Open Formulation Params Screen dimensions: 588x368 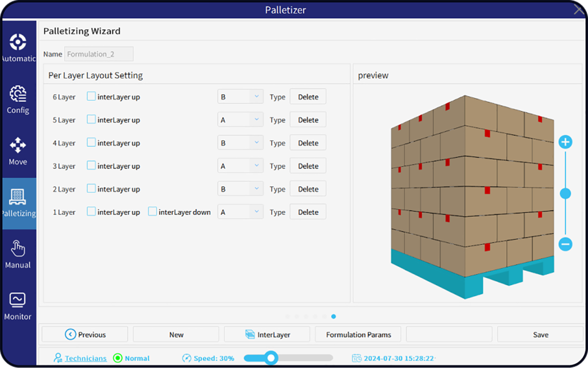coord(358,335)
